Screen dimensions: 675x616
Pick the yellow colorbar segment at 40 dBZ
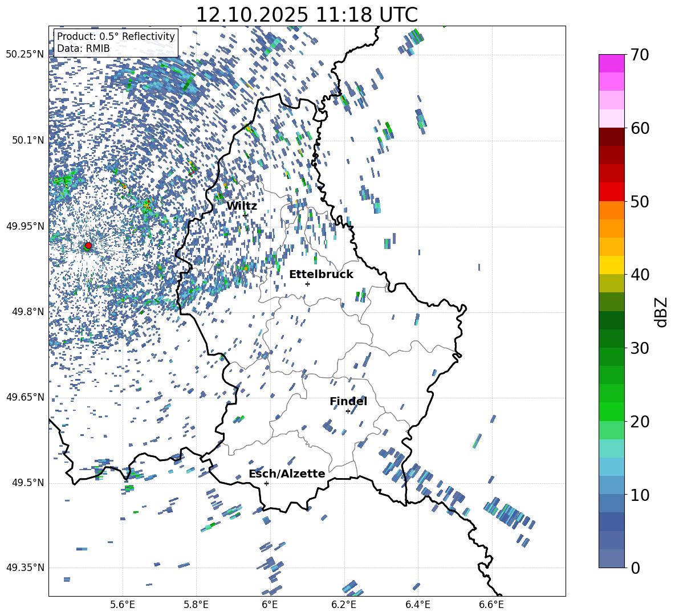612,265
